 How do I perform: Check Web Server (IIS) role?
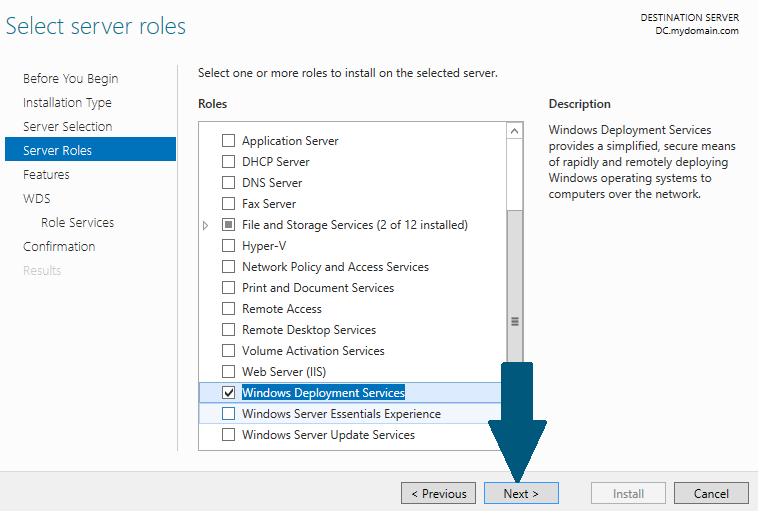[x=228, y=371]
